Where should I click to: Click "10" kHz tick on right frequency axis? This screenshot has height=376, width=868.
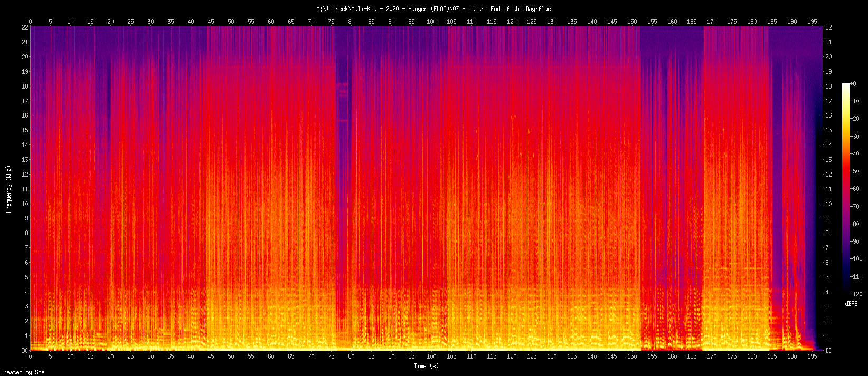tap(828, 204)
